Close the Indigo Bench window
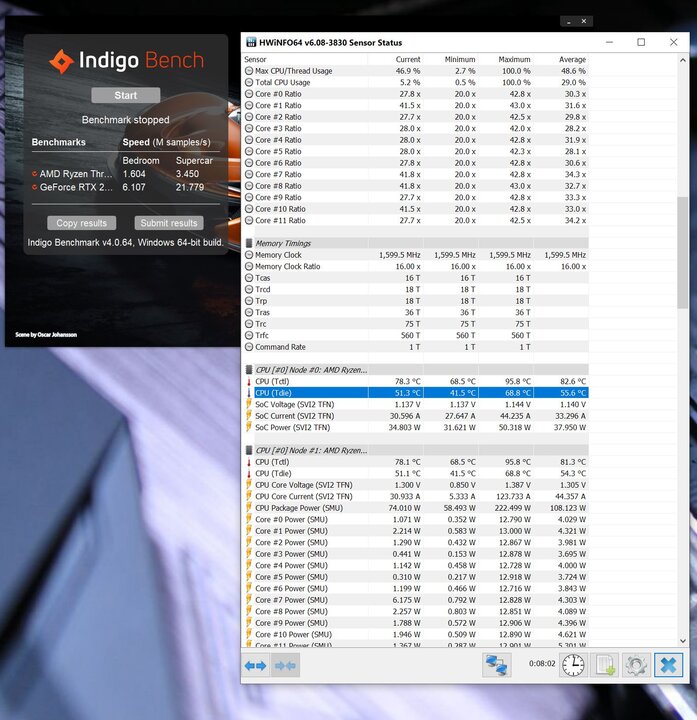 584,21
